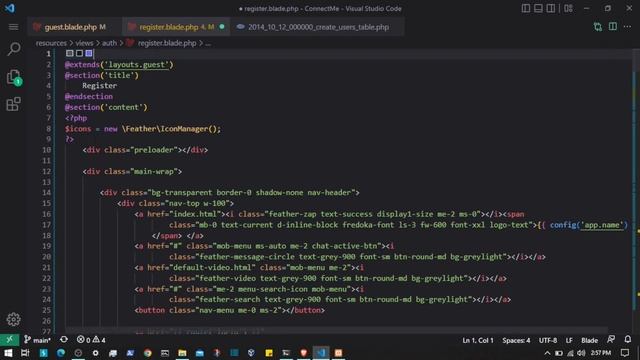Click href "default-video.html" on line 21
This screenshot has width=640, height=360.
(x=212, y=268)
